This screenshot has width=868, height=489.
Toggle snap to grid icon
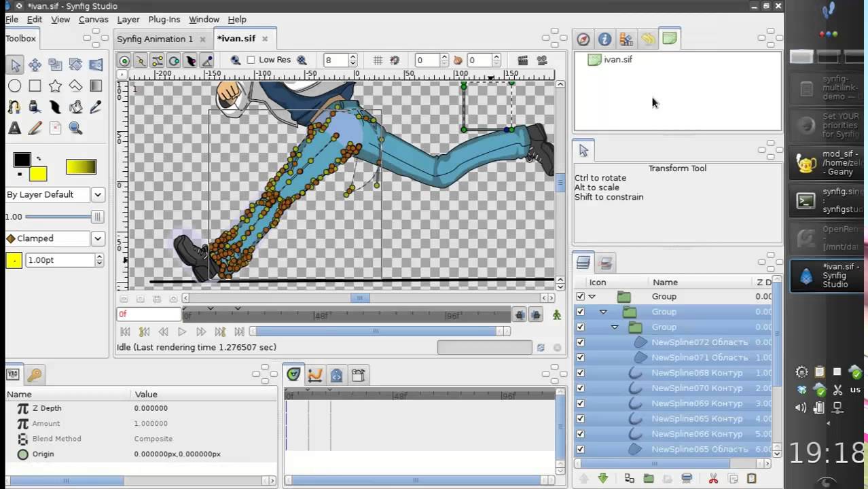click(x=395, y=60)
